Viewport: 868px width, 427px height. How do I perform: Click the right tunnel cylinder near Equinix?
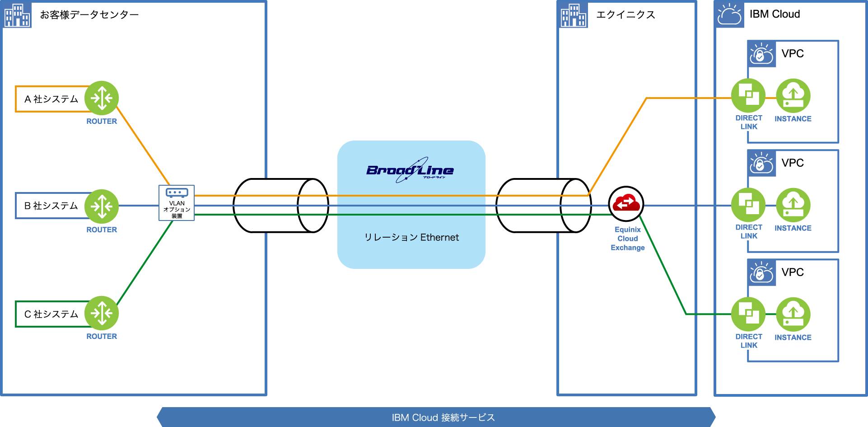click(x=544, y=206)
